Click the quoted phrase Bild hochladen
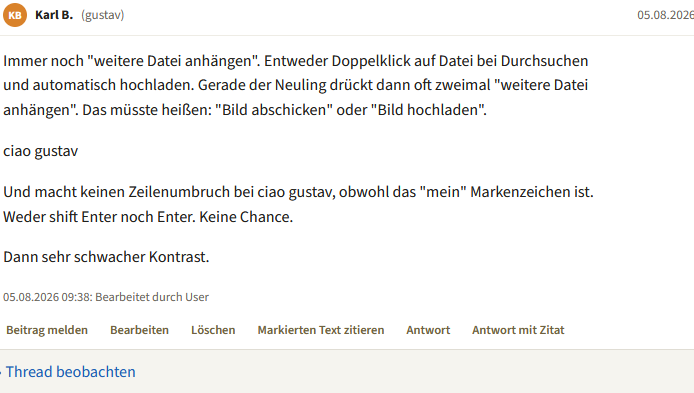Viewport: 694px width, 393px height. (429, 110)
